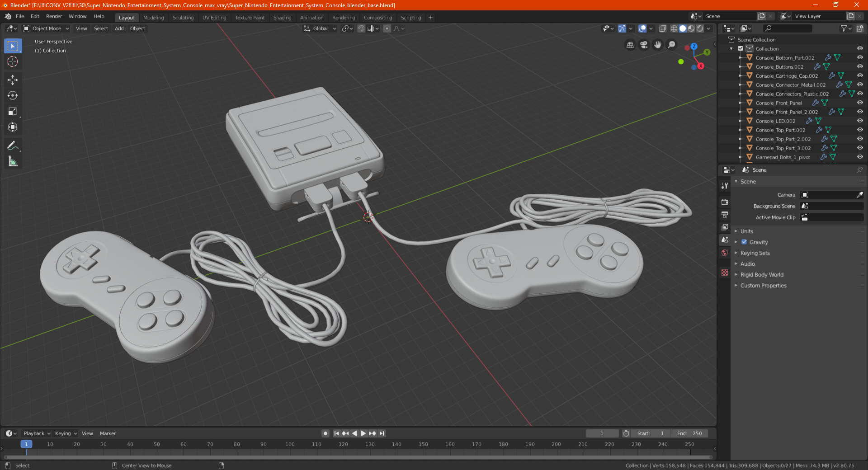Toggle camera view icon in viewport

[644, 45]
